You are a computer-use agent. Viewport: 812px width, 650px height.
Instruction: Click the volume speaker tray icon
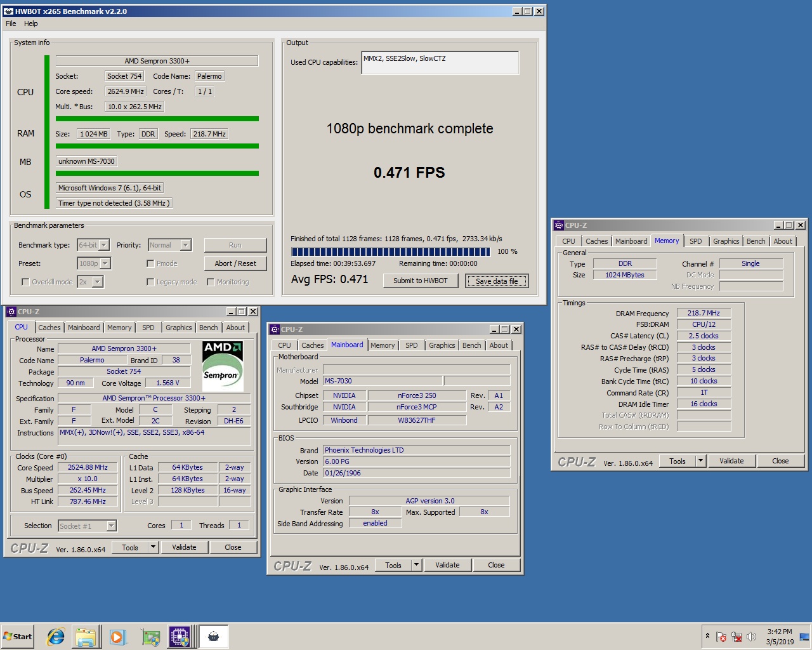752,637
